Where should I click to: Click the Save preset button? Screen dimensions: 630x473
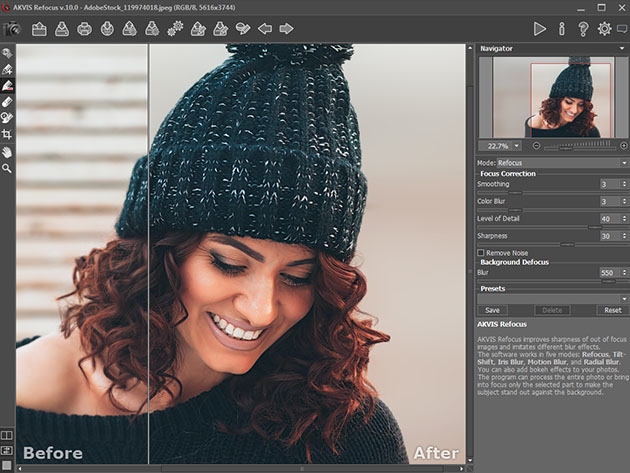(492, 310)
